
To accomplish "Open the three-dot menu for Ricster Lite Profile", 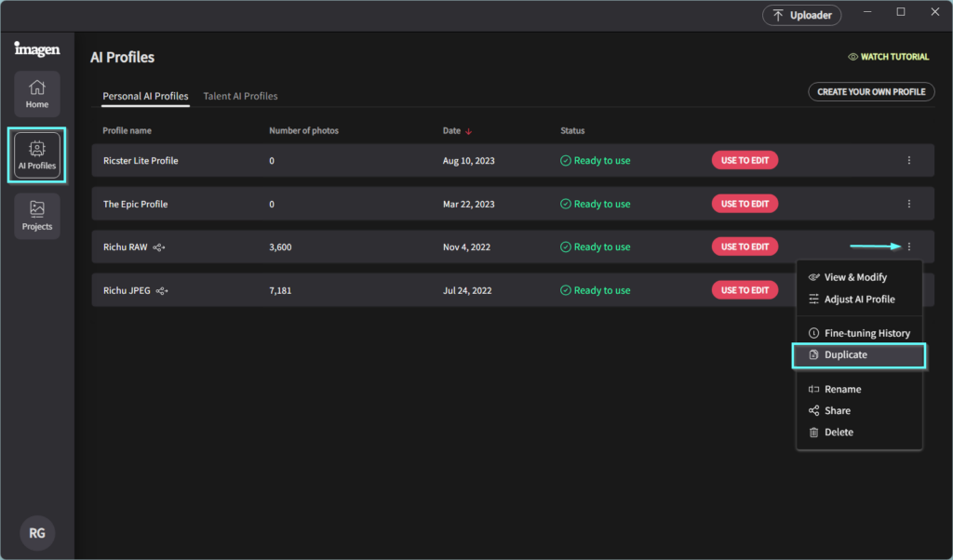I will tap(908, 161).
